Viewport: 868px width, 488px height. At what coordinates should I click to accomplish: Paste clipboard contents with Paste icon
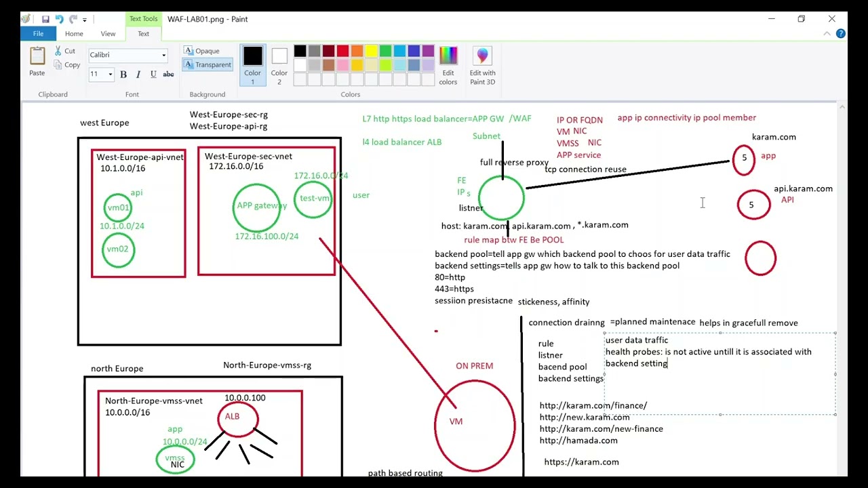(x=37, y=56)
